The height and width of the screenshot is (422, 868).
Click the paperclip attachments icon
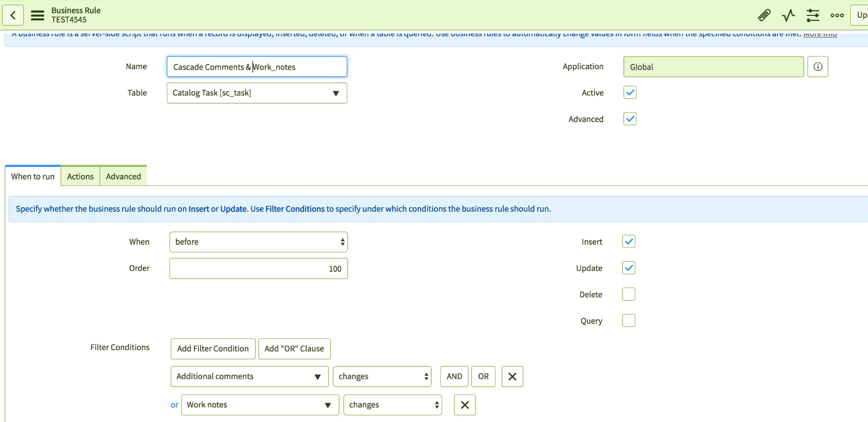(x=764, y=15)
